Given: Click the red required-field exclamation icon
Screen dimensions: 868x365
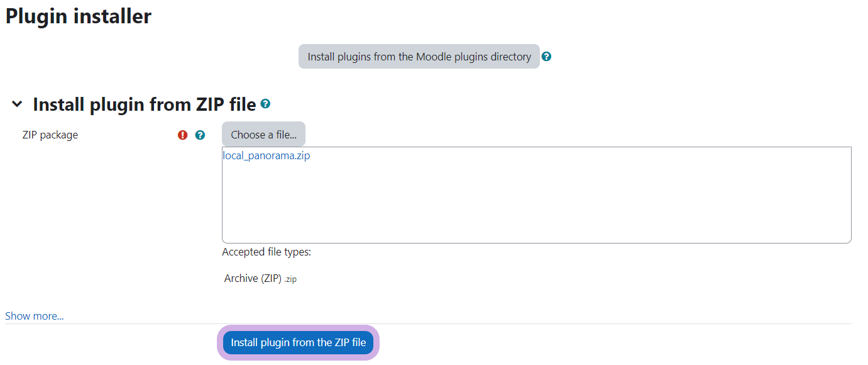Looking at the screenshot, I should pyautogui.click(x=183, y=135).
